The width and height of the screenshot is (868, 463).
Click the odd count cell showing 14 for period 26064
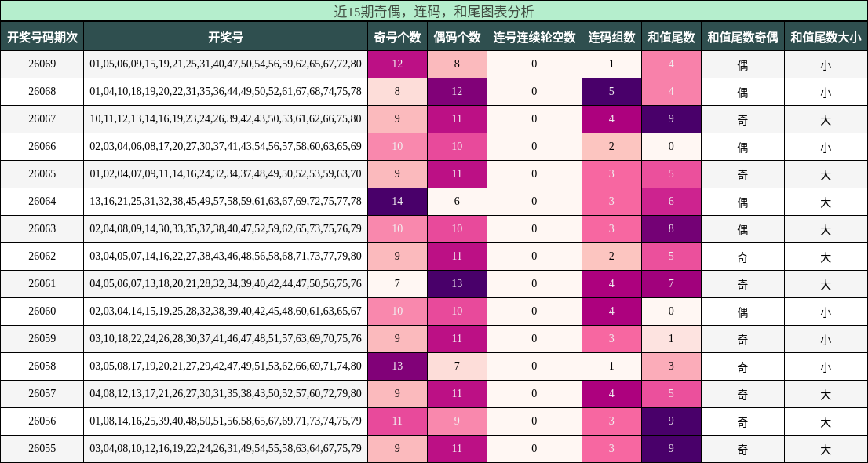397,201
